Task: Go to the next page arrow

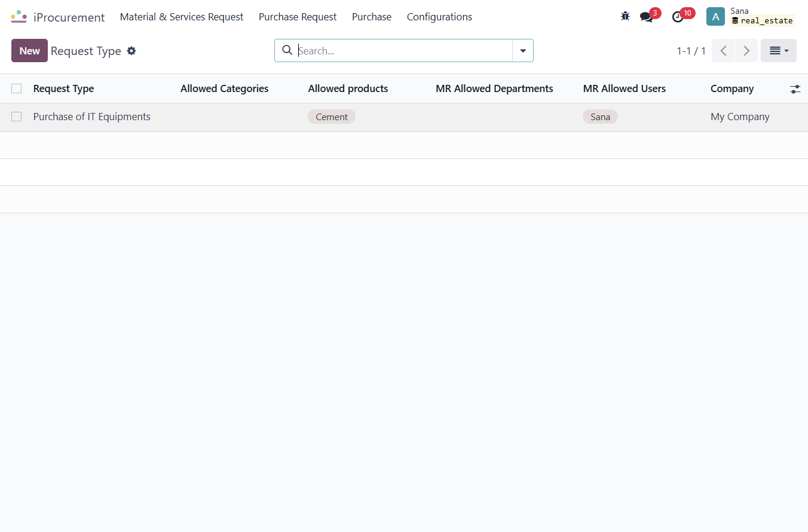Action: (x=746, y=51)
